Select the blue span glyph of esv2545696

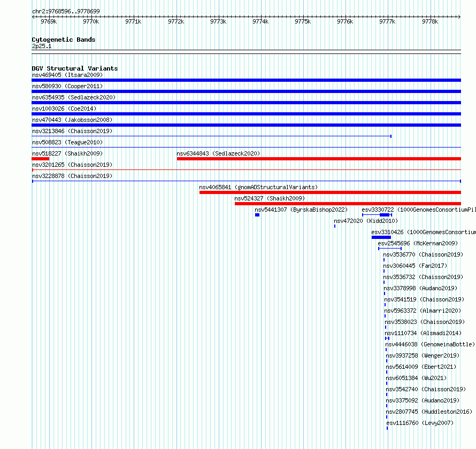[390, 249]
